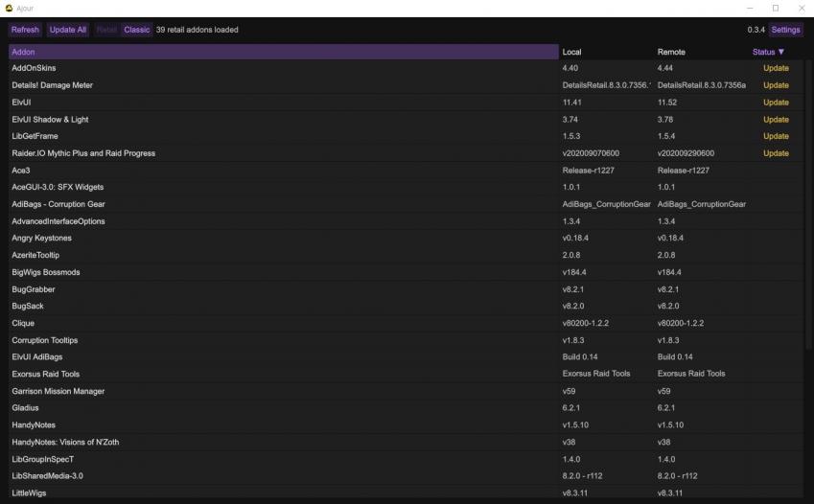The width and height of the screenshot is (814, 504).
Task: Close the Ajour window
Action: 802,9
